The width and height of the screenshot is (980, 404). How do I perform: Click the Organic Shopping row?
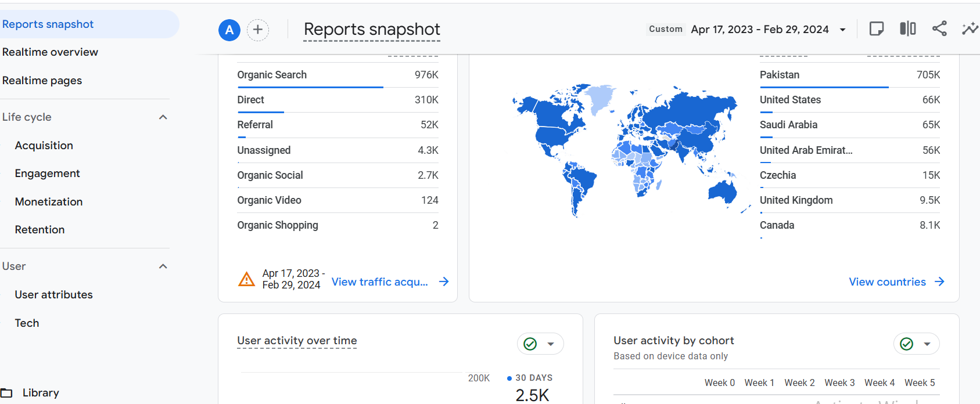pyautogui.click(x=338, y=225)
